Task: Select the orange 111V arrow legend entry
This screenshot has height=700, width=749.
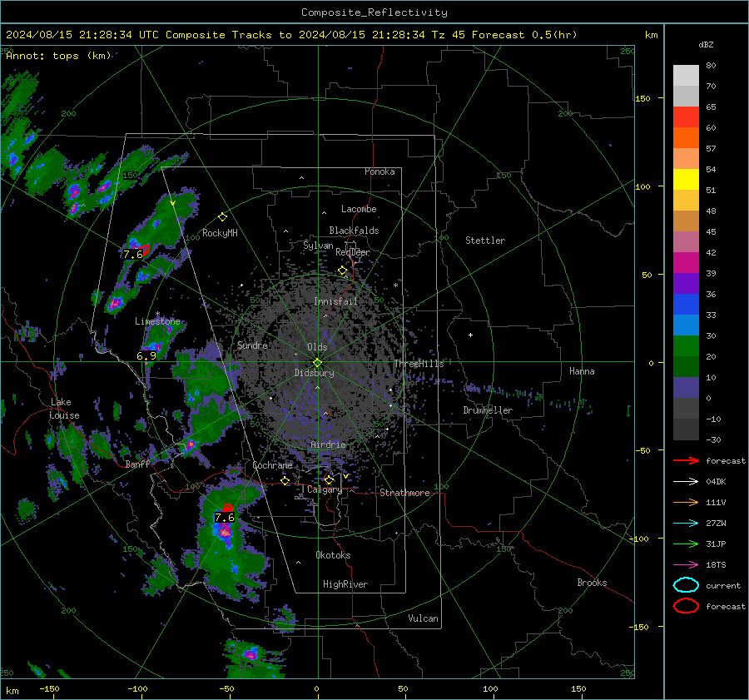Action: 686,502
